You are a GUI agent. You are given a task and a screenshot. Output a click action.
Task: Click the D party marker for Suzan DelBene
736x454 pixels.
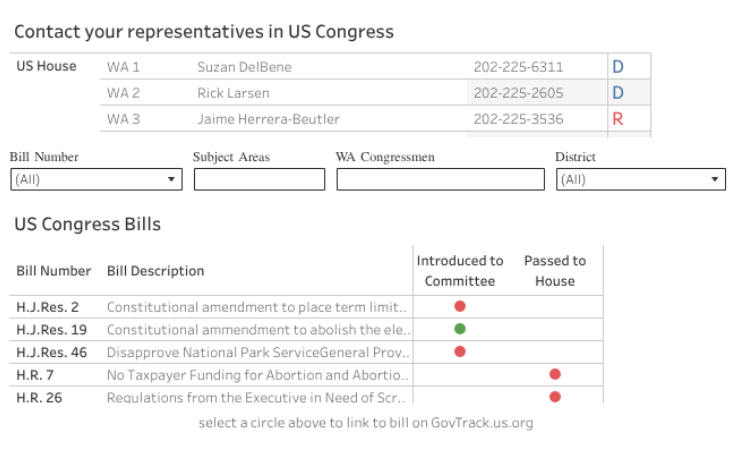[x=617, y=67]
